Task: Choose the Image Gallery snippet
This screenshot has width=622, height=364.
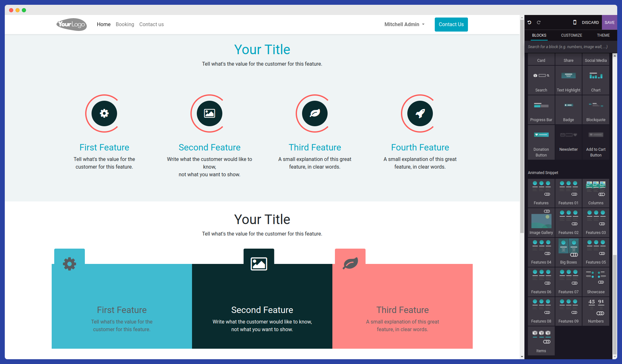Action: 541,222
